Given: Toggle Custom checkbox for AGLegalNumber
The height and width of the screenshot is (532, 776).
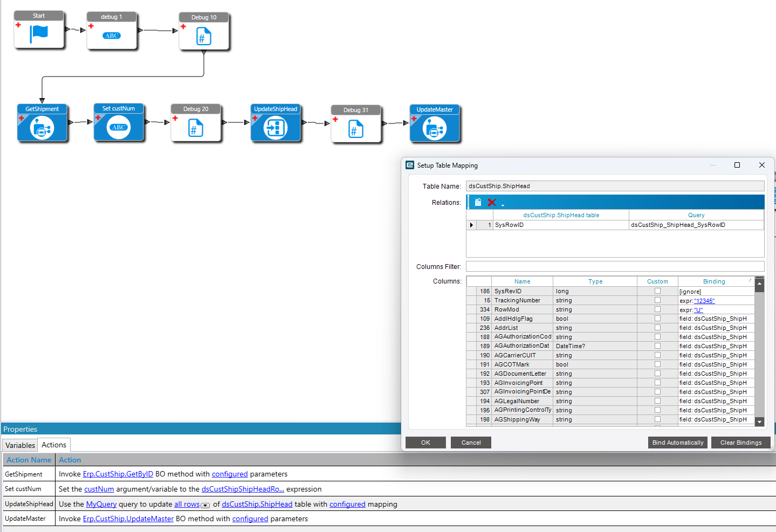Looking at the screenshot, I should [657, 401].
